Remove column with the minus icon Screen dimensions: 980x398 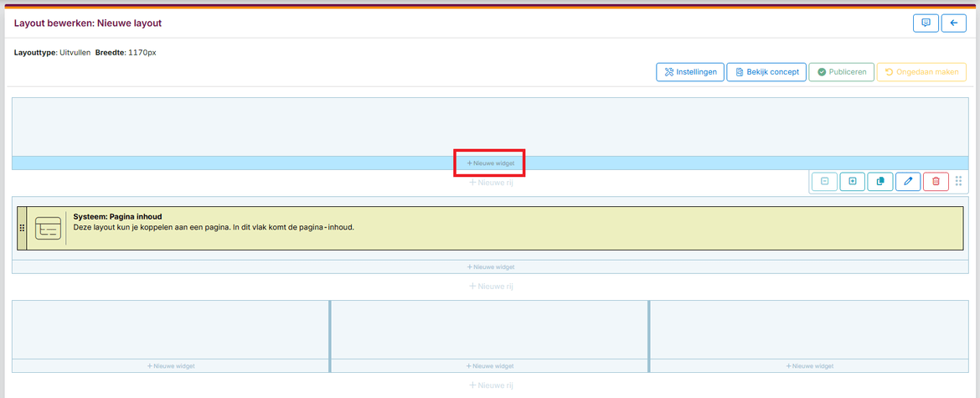tap(824, 181)
